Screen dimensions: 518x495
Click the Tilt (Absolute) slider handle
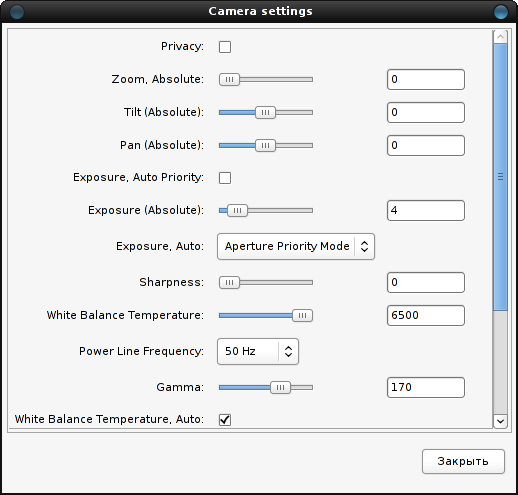click(x=265, y=113)
